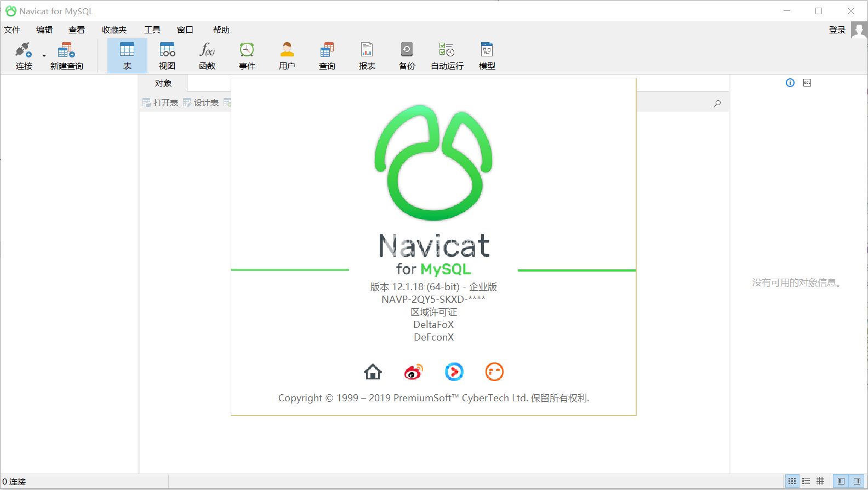
Task: Open the 查看 menu
Action: [77, 30]
